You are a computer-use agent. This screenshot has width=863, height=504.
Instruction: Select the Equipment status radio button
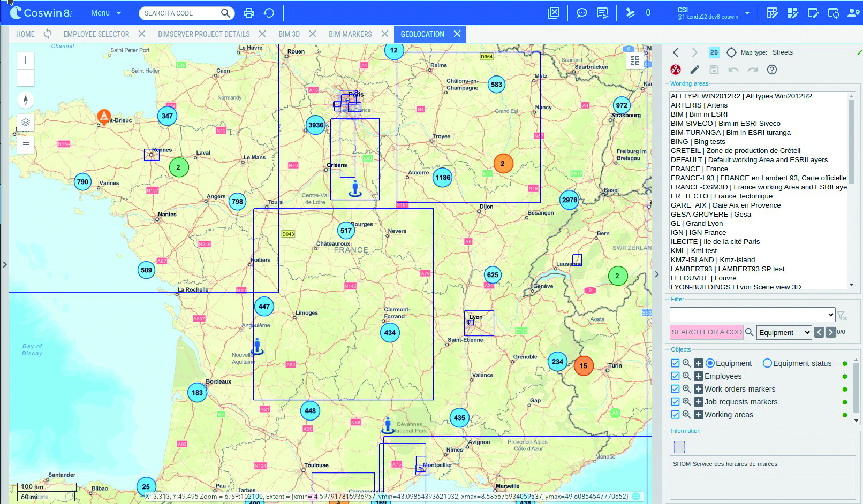click(x=767, y=363)
